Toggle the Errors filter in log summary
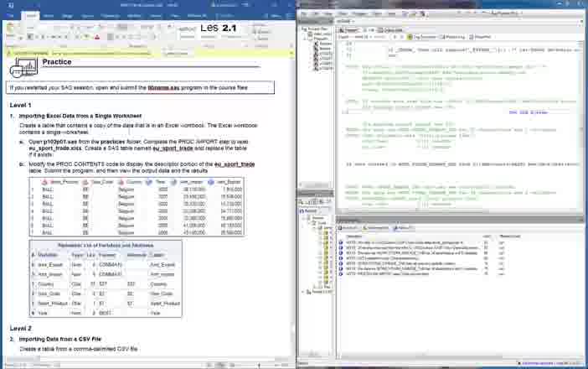The image size is (588, 369). pyautogui.click(x=348, y=227)
